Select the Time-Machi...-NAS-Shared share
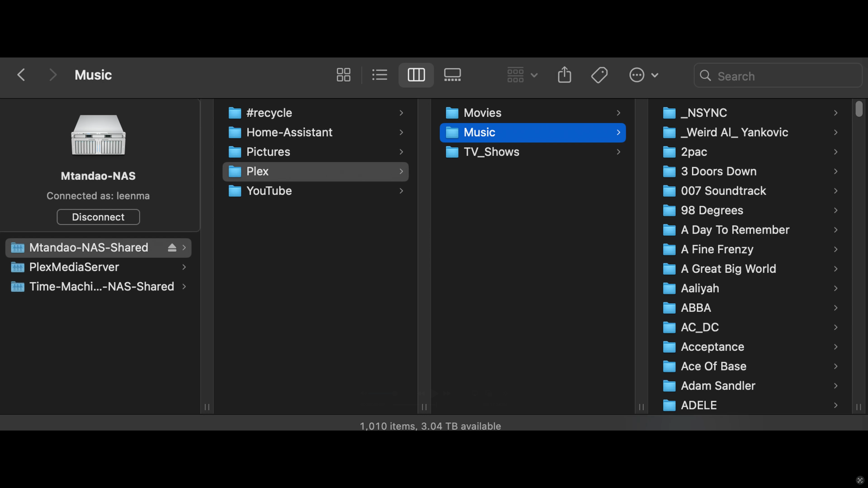This screenshot has height=488, width=868. coord(101,286)
